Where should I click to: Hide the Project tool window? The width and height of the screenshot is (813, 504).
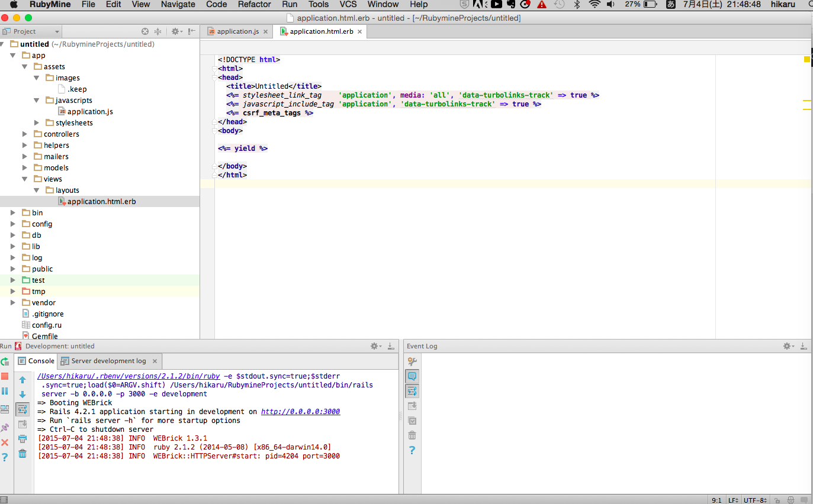192,31
